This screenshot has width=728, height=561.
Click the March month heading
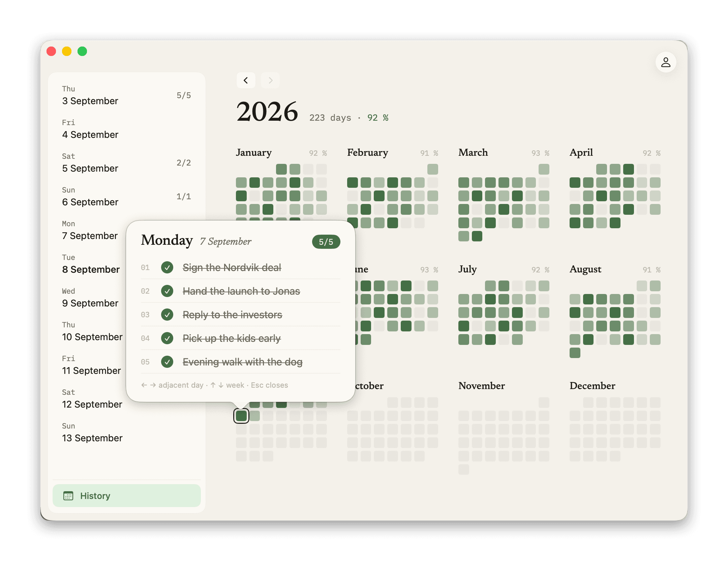click(473, 152)
